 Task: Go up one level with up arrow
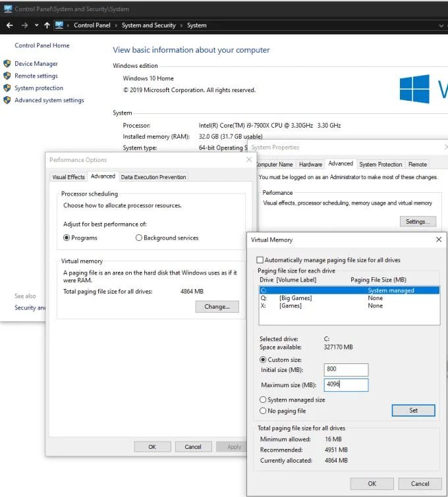click(47, 26)
